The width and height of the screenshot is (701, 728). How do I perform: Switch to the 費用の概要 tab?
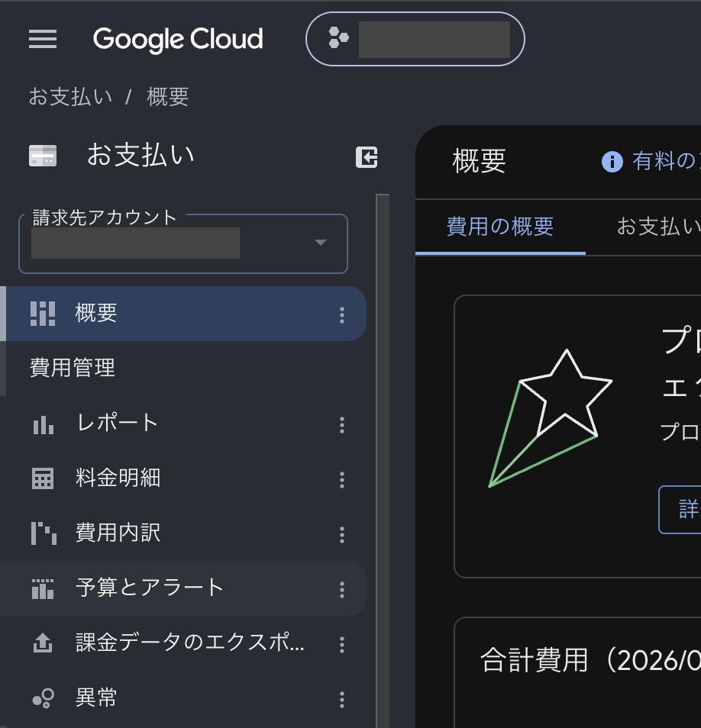coord(500,227)
